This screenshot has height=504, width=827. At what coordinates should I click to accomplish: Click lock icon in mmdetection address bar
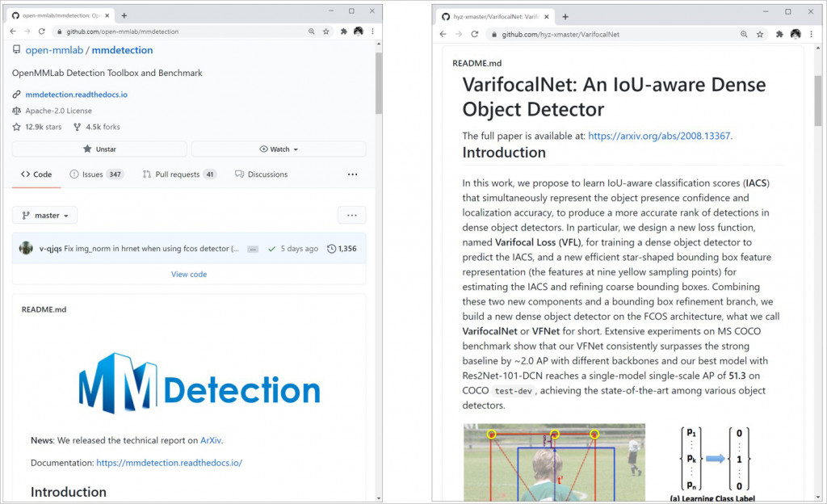[x=60, y=31]
